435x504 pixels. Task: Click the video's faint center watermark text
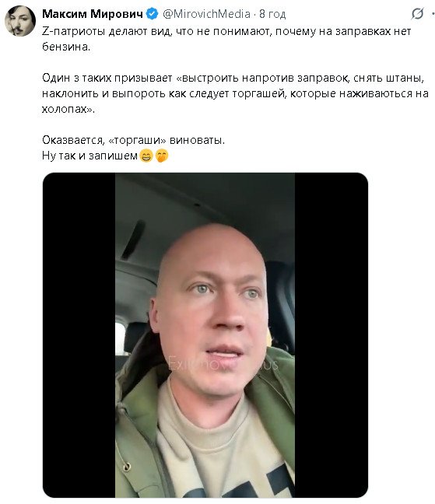pos(223,364)
